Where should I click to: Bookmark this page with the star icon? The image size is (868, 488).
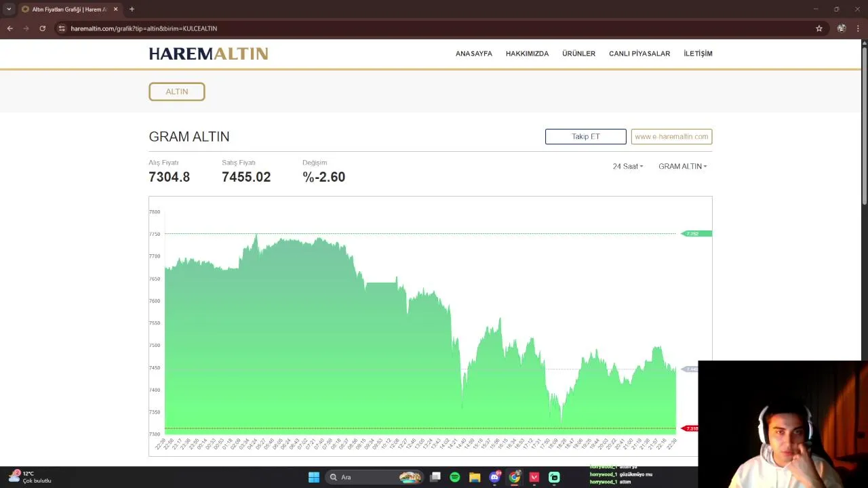tap(819, 28)
